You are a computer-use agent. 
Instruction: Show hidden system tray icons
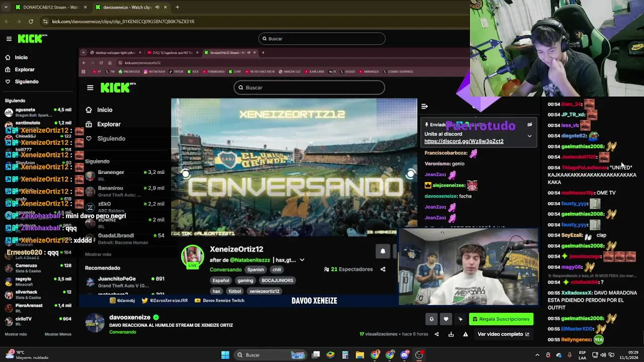coord(537,355)
